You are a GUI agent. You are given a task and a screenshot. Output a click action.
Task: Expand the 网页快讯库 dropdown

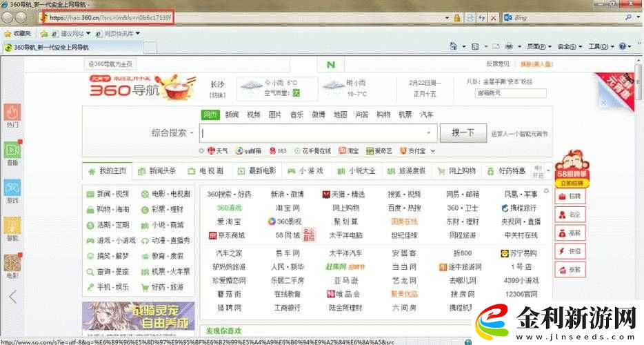tap(138, 33)
